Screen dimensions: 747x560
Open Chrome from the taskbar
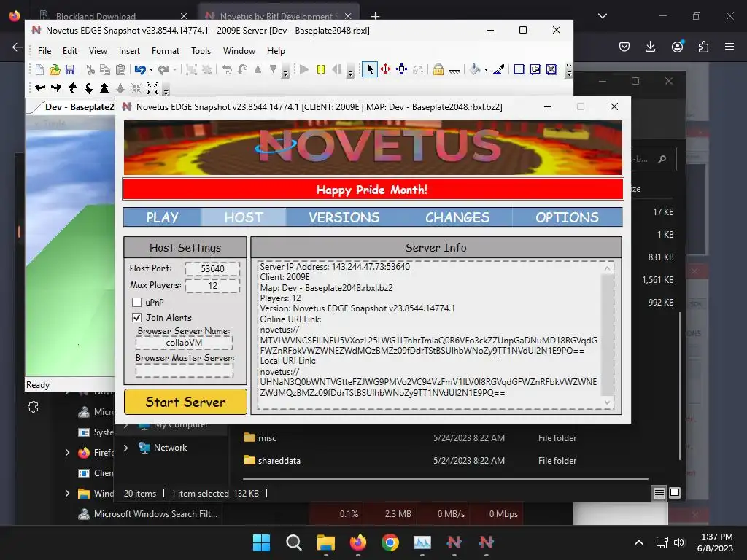[390, 542]
